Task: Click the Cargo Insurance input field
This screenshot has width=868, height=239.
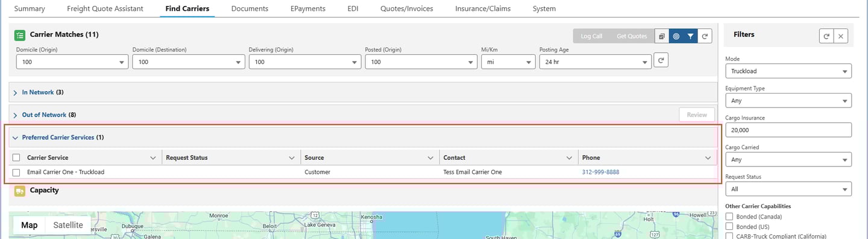Action: point(788,130)
